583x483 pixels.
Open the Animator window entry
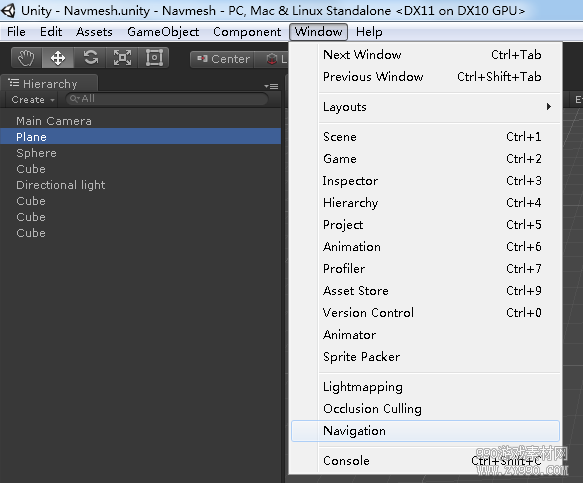click(425, 335)
